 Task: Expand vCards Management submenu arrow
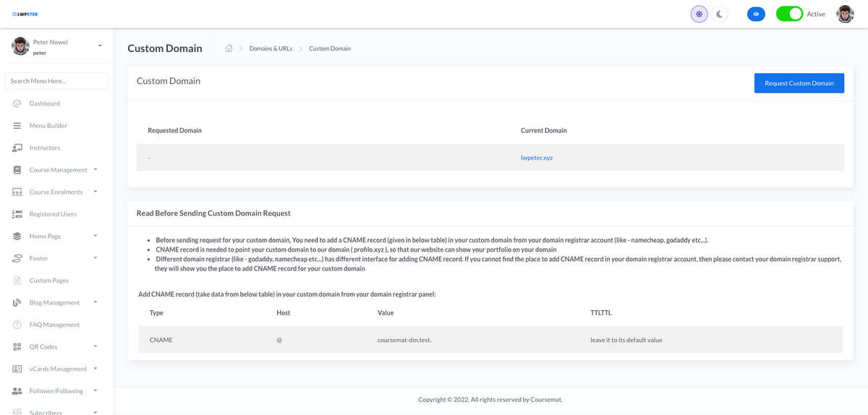[95, 369]
